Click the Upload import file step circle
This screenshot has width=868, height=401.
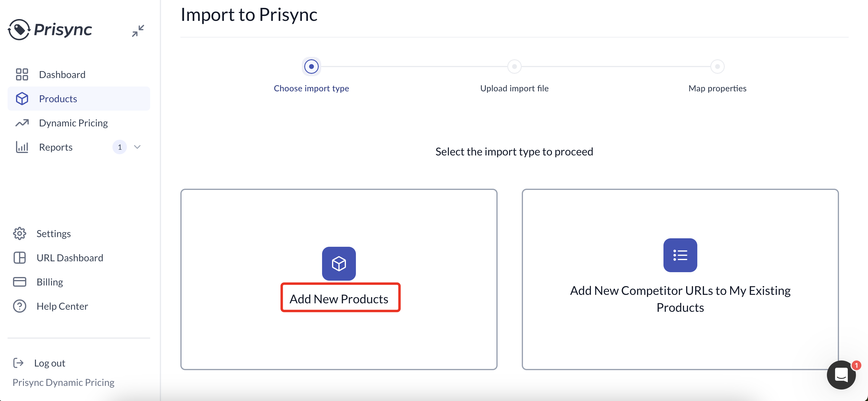514,67
